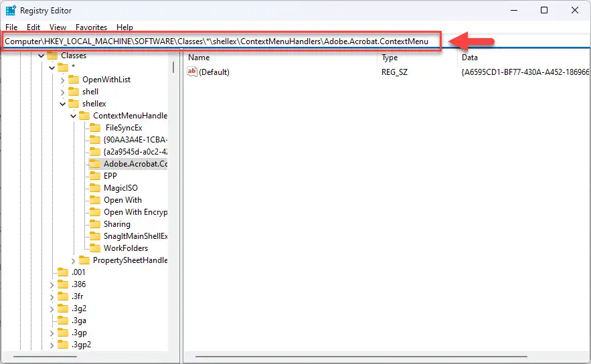
Task: Click the REG_SZ type cell
Action: [394, 72]
